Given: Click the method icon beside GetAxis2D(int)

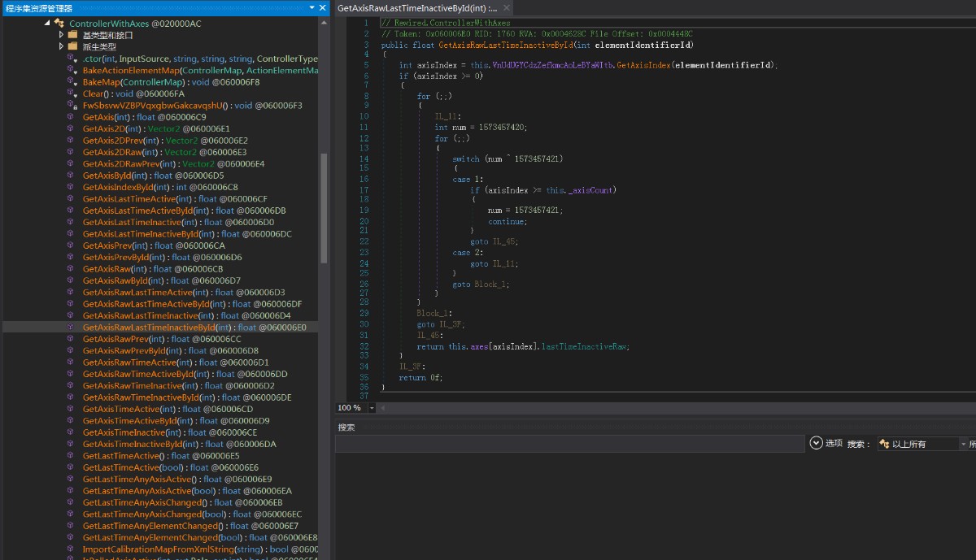Looking at the screenshot, I should (71, 129).
